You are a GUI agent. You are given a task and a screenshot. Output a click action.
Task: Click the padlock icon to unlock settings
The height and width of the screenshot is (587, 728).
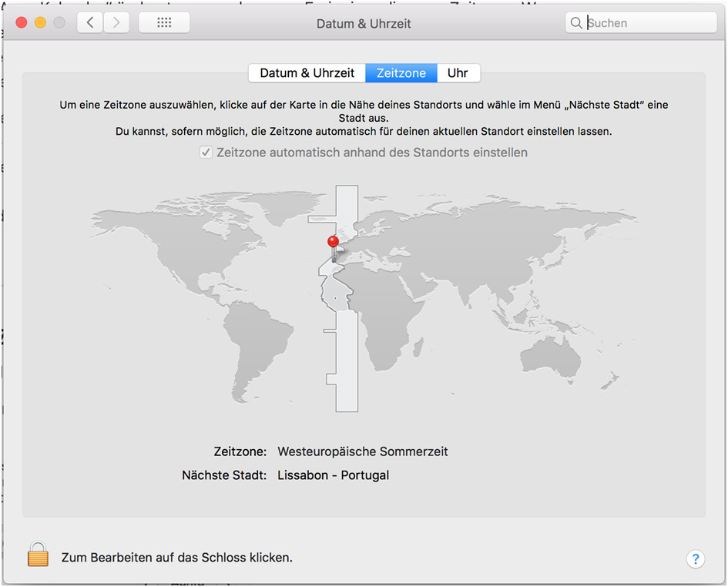37,555
